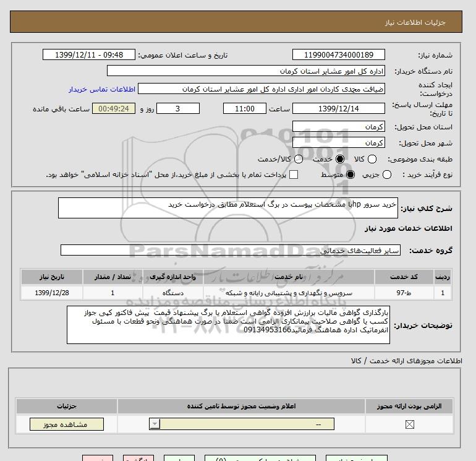Viewport: 476px width, 461px height.
Task: Click the نام خدمت column header
Action: pos(289,277)
